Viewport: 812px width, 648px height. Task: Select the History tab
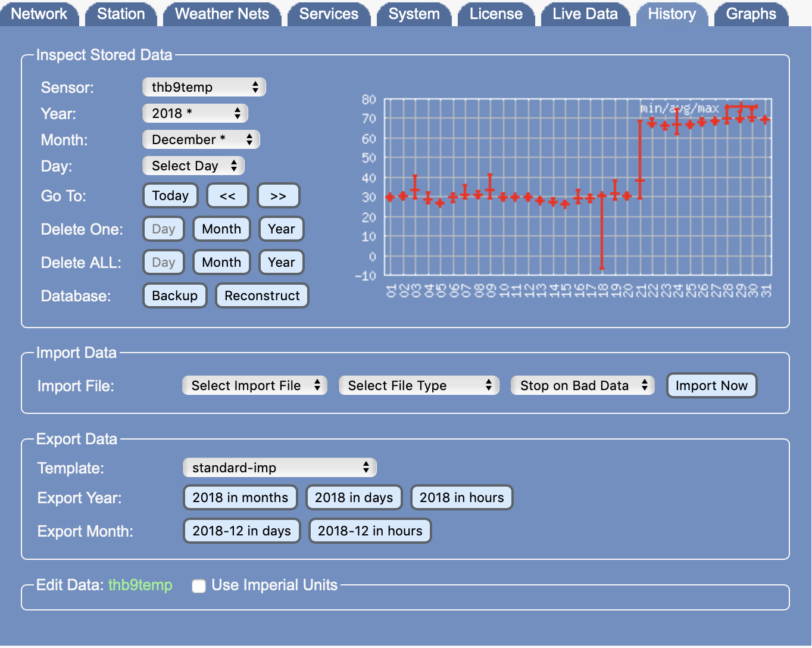click(672, 14)
